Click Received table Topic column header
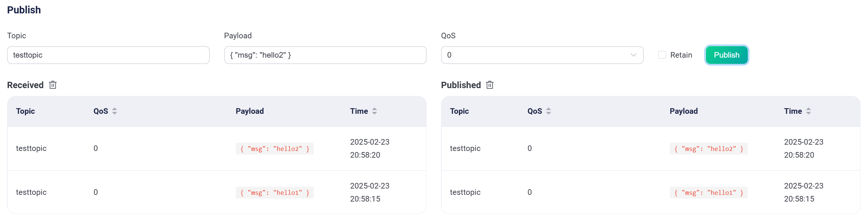Image resolution: width=868 pixels, height=219 pixels. pyautogui.click(x=25, y=111)
